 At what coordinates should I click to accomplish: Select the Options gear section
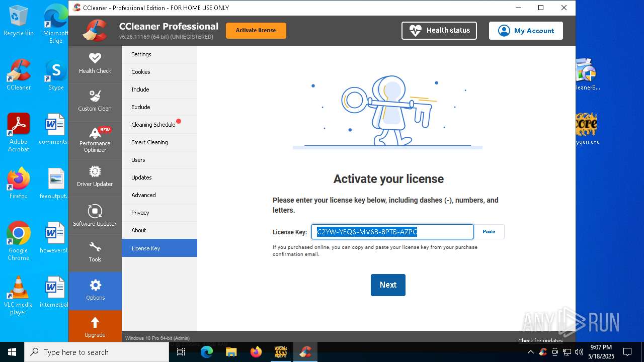95,291
